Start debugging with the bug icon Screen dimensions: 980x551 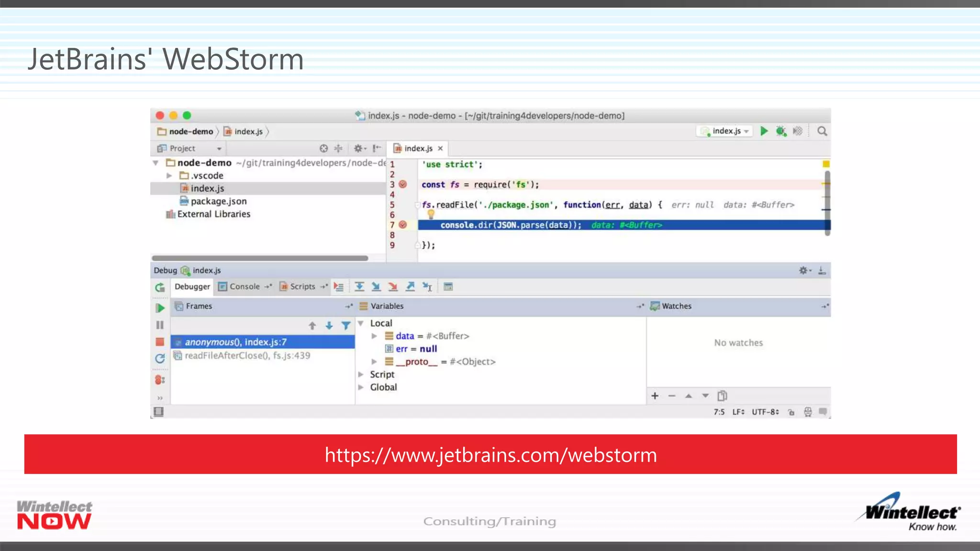pyautogui.click(x=781, y=131)
